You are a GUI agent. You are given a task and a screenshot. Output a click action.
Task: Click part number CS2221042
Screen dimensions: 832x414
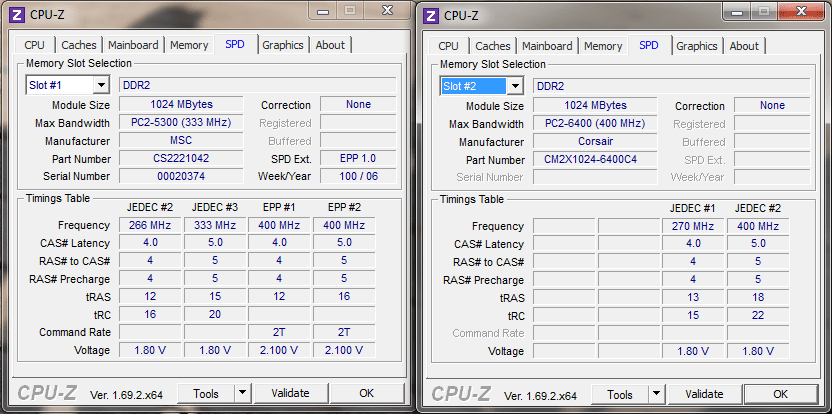pos(181,158)
